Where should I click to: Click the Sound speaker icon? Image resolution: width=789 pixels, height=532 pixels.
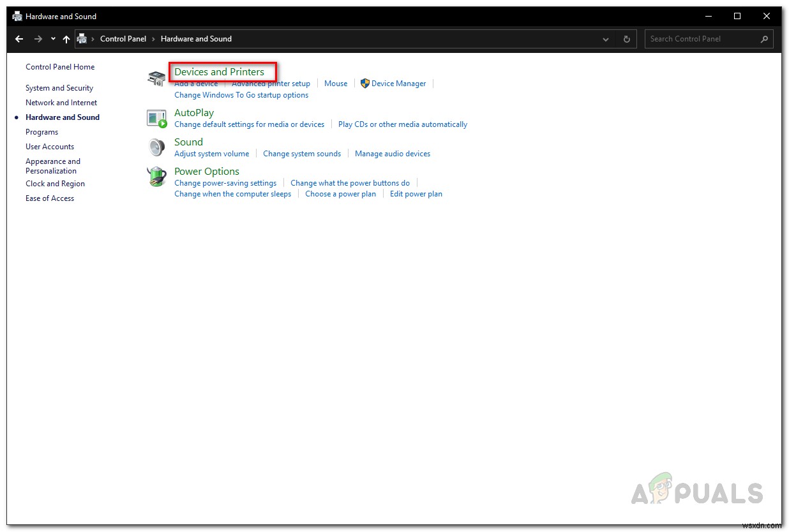pyautogui.click(x=156, y=147)
